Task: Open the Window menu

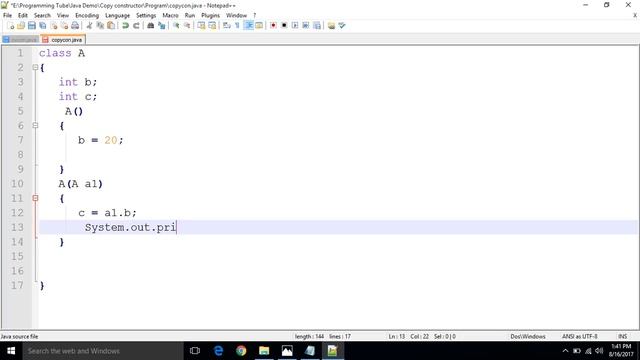Action: 236,16
